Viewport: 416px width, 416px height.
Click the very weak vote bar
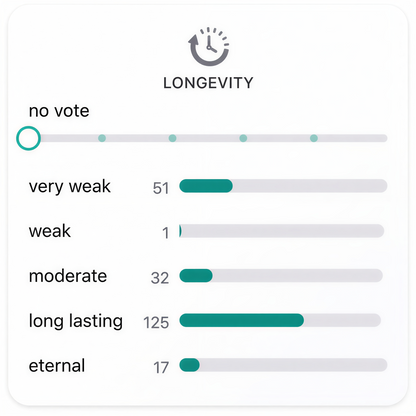pos(283,186)
